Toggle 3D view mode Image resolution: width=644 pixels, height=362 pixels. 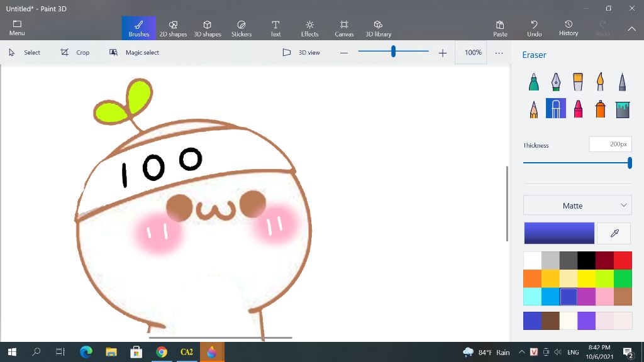301,53
